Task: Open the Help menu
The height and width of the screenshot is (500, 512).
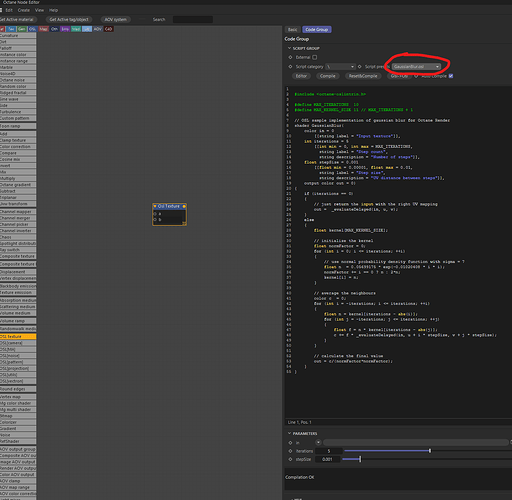Action: point(53,10)
